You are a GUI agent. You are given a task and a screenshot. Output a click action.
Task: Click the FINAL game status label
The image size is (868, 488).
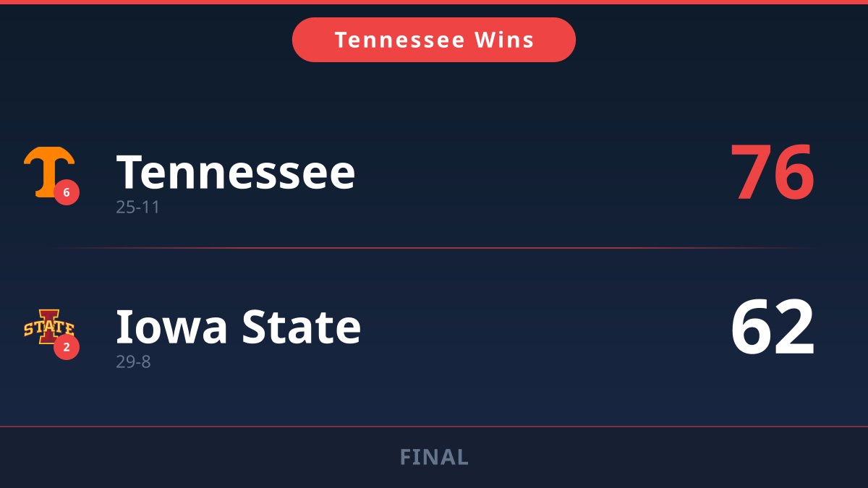[434, 457]
